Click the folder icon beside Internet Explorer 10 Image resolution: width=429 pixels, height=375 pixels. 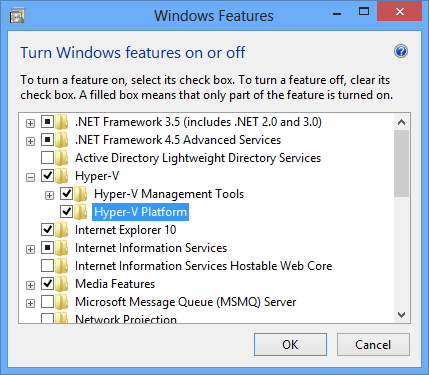[x=62, y=230]
